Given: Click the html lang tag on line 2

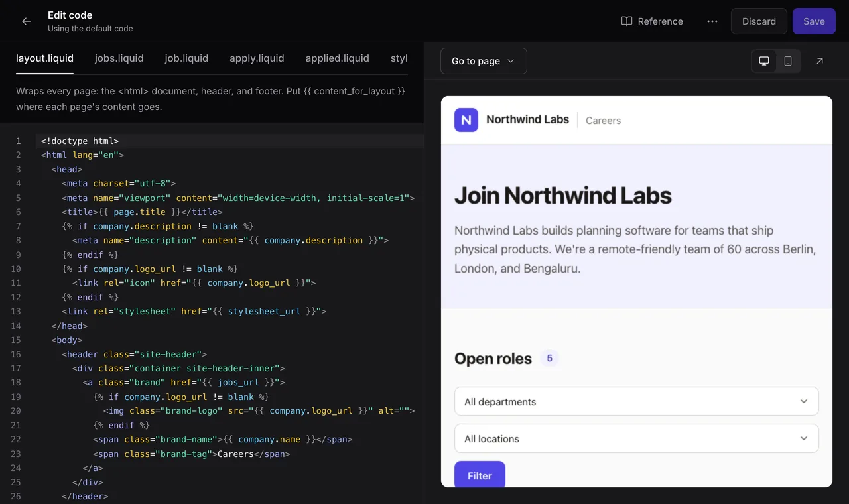Looking at the screenshot, I should tap(82, 155).
